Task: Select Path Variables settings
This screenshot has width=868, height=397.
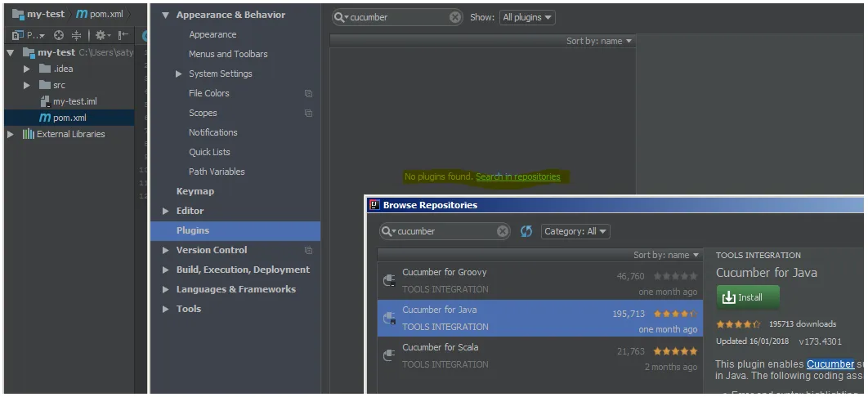Action: pyautogui.click(x=217, y=172)
